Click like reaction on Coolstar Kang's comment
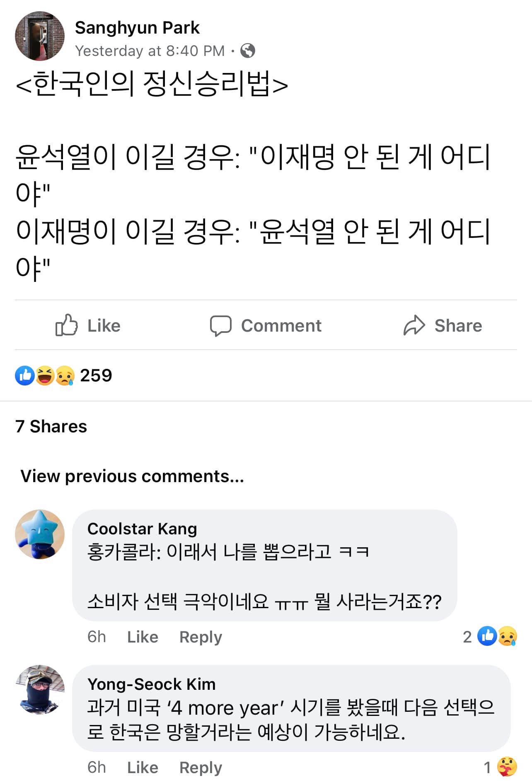 tap(487, 636)
